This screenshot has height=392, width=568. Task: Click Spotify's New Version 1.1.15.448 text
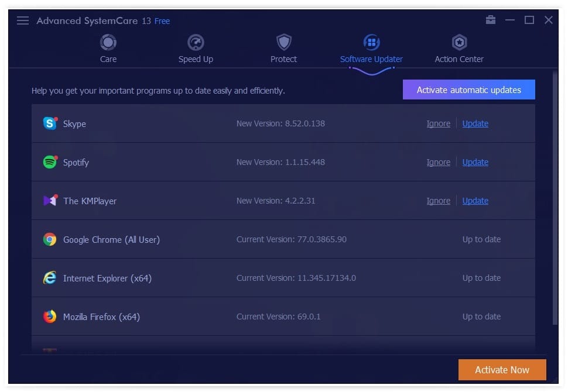click(280, 162)
